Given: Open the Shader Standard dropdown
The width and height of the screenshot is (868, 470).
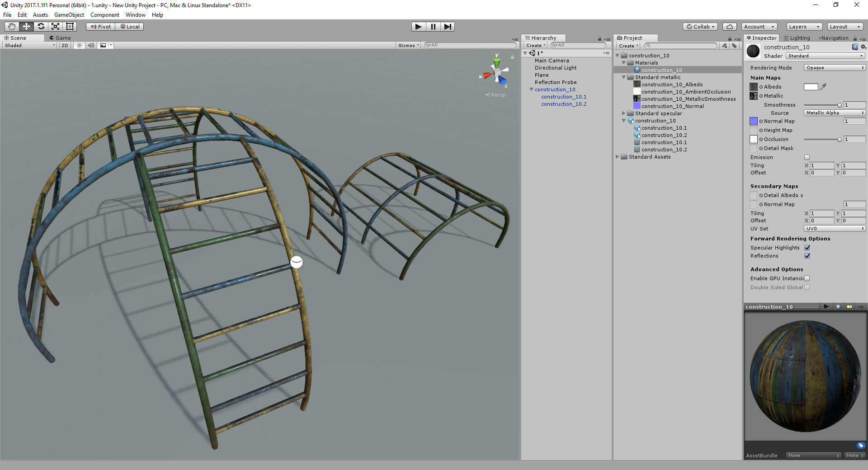Looking at the screenshot, I should pos(826,56).
